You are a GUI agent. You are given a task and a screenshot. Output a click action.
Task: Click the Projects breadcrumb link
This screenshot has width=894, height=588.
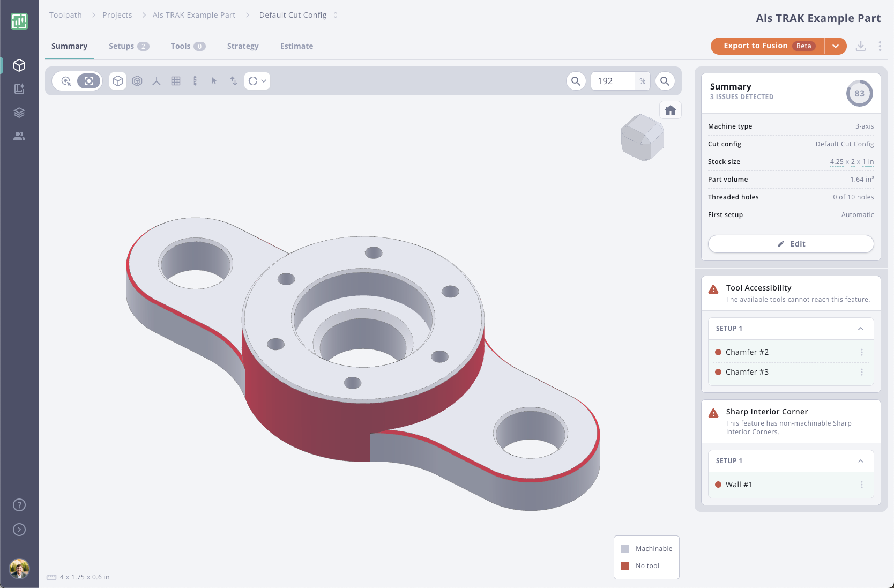117,15
